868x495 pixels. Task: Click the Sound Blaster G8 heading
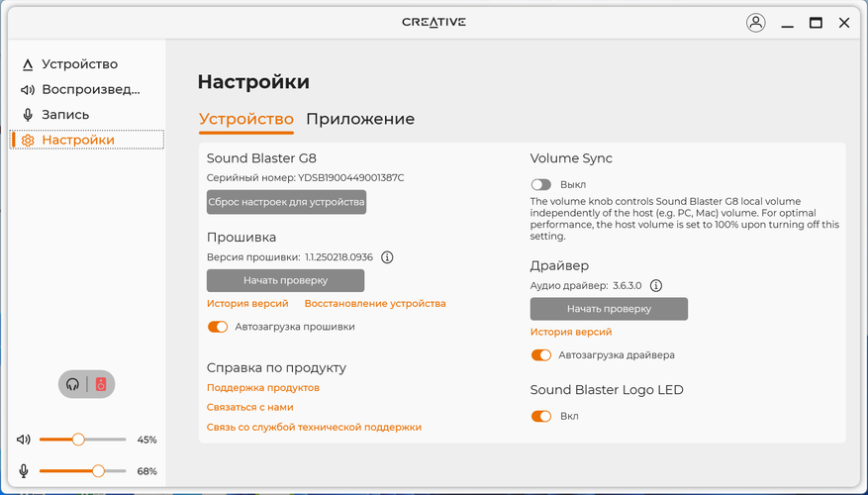[261, 158]
